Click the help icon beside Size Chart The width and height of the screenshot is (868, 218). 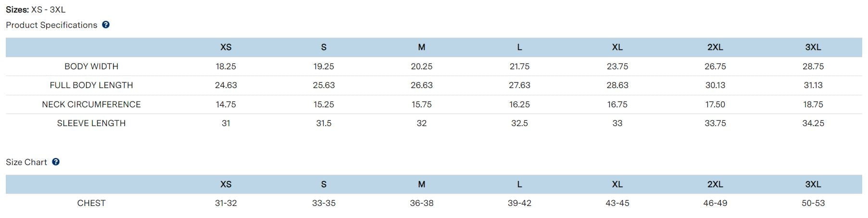coord(56,162)
